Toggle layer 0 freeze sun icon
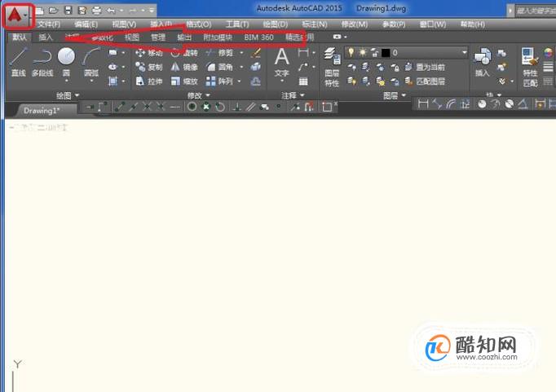Image resolution: width=556 pixels, height=392 pixels. [x=363, y=53]
